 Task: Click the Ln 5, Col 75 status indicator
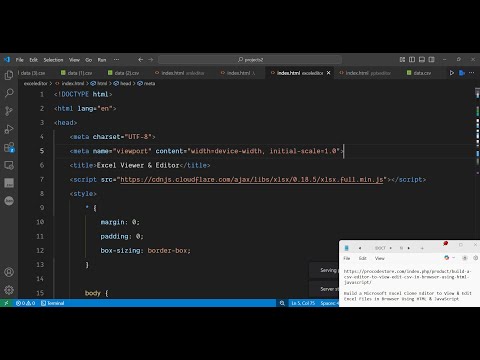pos(303,303)
